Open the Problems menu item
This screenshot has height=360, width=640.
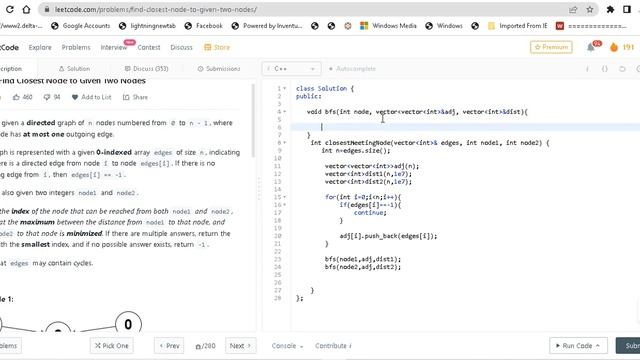(x=76, y=47)
